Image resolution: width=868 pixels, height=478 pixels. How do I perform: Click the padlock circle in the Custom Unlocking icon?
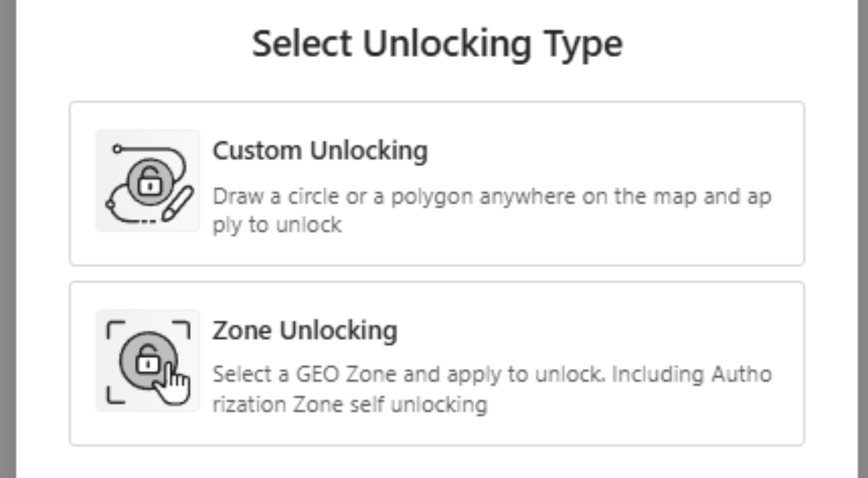pyautogui.click(x=150, y=182)
